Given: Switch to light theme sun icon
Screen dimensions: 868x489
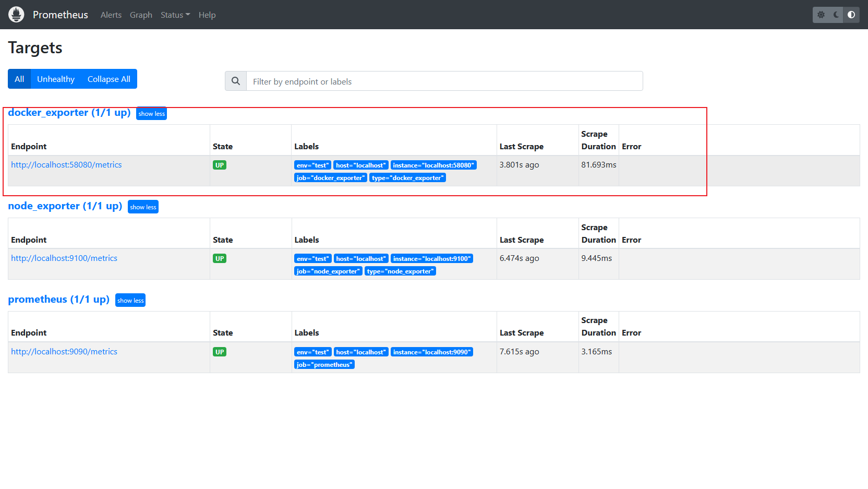Looking at the screenshot, I should [821, 15].
